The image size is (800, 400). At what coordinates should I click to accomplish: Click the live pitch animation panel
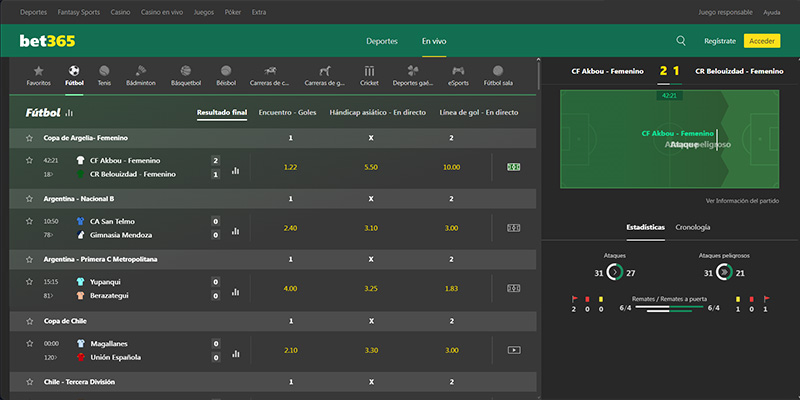(669, 139)
